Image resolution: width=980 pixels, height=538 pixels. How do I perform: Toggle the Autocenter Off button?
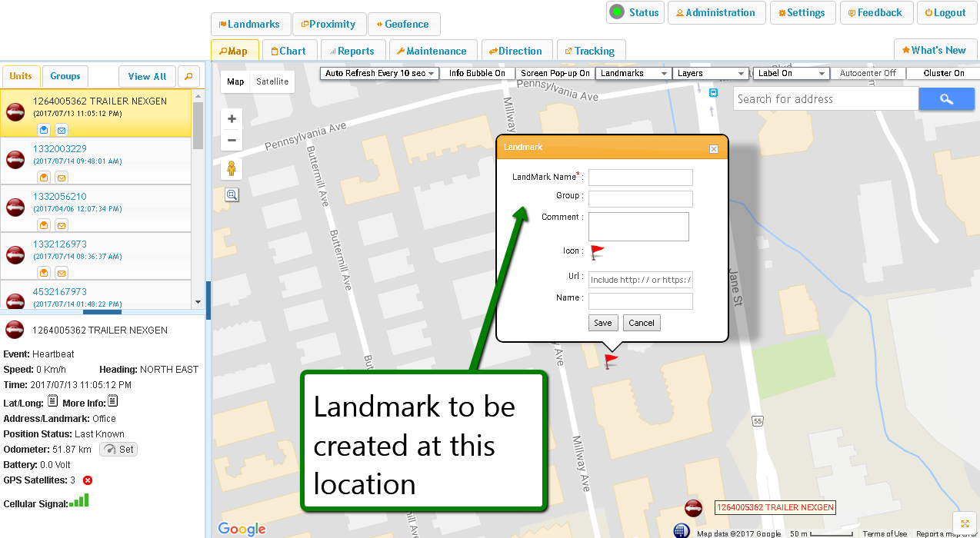click(867, 74)
